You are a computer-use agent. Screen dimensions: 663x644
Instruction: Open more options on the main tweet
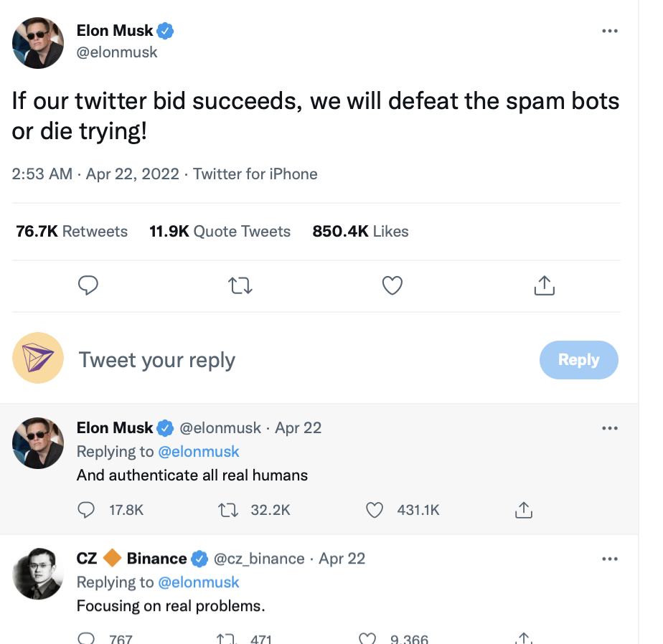(x=609, y=31)
